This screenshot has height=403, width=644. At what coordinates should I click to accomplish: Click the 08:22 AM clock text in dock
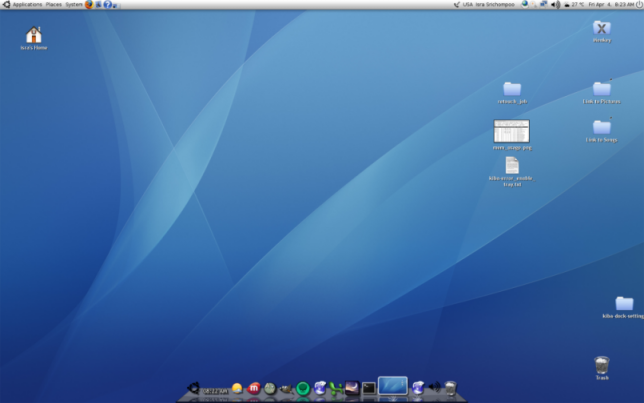215,391
